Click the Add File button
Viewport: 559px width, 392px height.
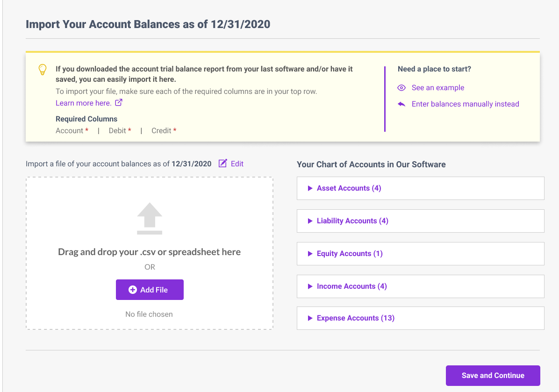point(150,290)
